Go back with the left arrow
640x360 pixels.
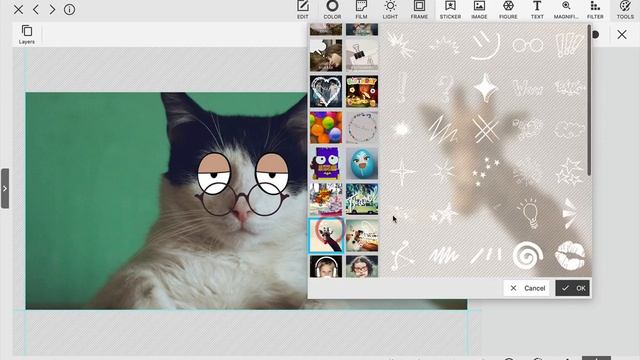(x=36, y=9)
